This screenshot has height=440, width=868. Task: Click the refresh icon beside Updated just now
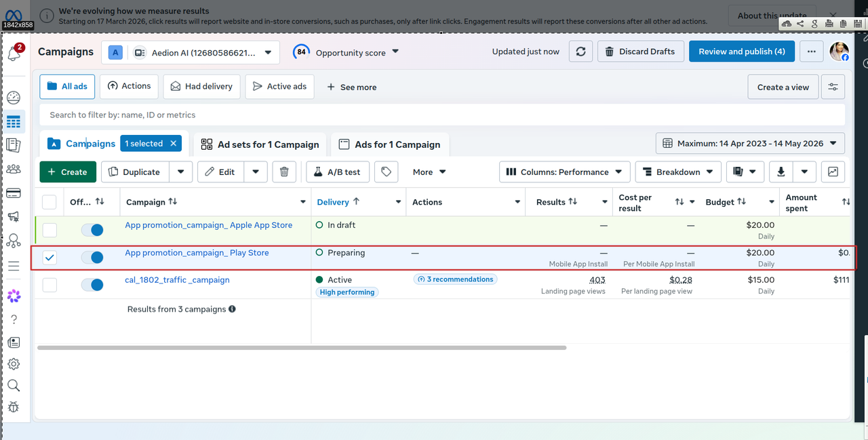coord(580,52)
